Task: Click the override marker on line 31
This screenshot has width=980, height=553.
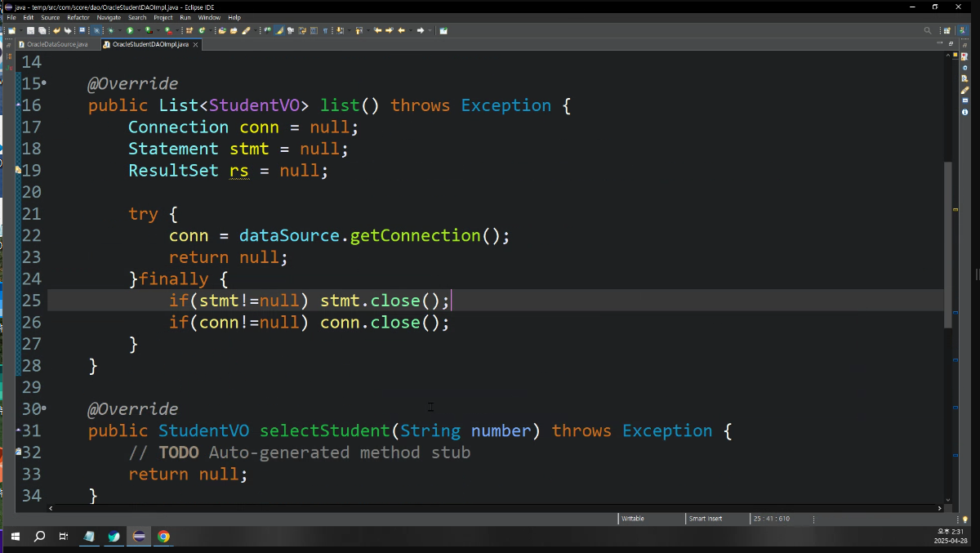Action: 18,430
